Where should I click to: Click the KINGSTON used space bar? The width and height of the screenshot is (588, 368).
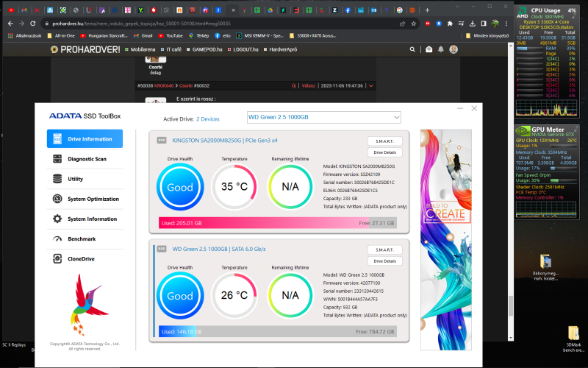pyautogui.click(x=278, y=223)
